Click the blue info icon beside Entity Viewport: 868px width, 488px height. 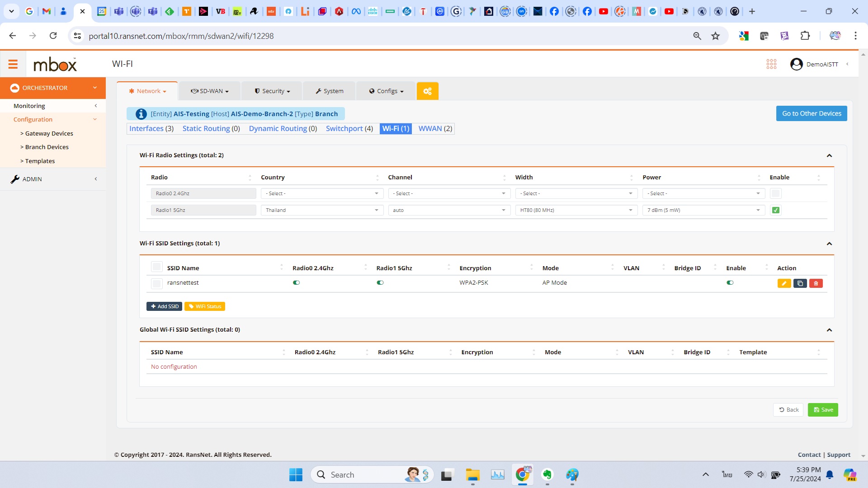(x=141, y=114)
